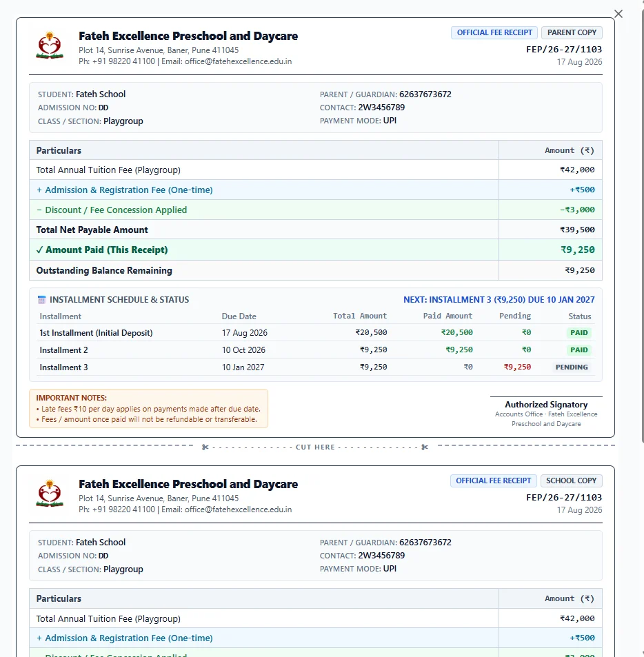The image size is (644, 657).
Task: Click the -₹3,000 discount amount
Action: 577,210
